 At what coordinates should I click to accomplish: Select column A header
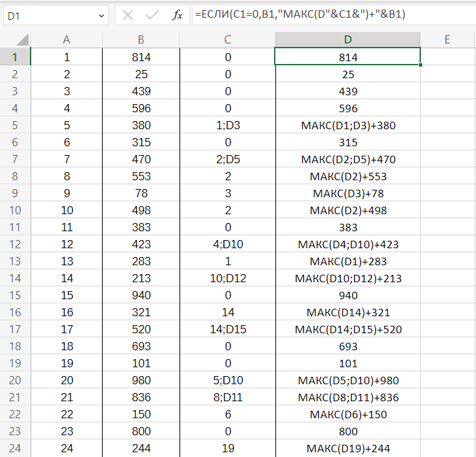click(66, 40)
